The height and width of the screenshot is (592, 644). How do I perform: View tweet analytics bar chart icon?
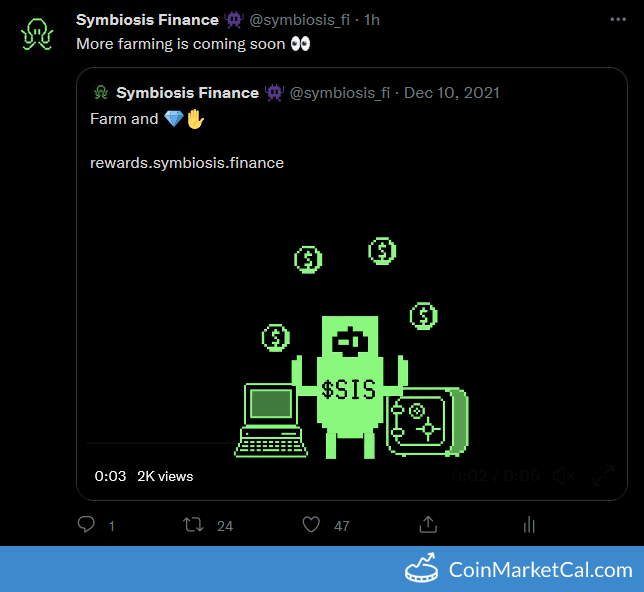pyautogui.click(x=530, y=524)
